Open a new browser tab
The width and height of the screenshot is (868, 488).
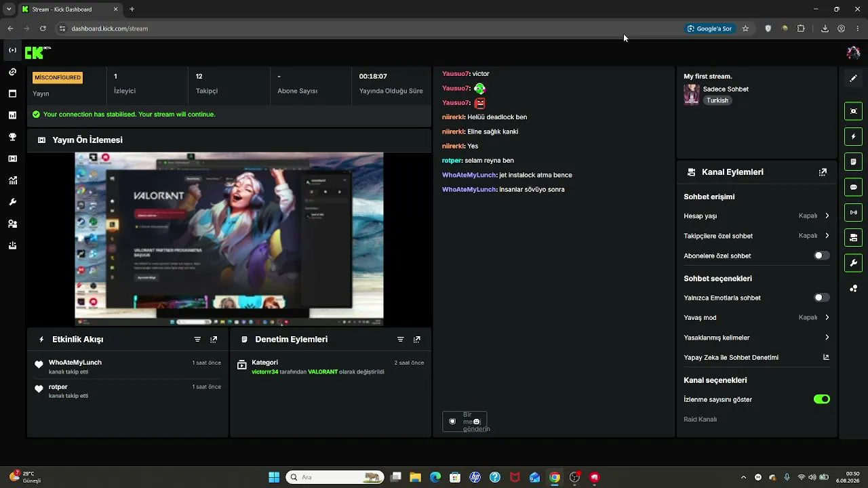pyautogui.click(x=132, y=9)
